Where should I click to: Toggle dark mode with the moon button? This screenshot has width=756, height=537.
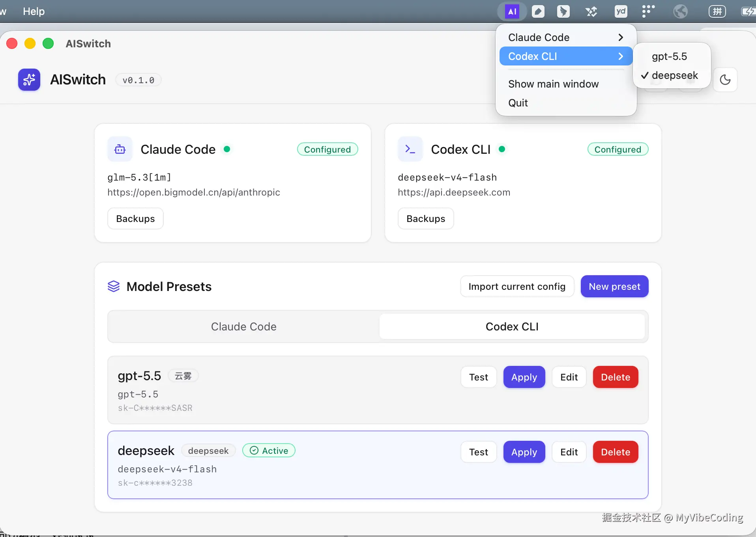click(x=725, y=80)
